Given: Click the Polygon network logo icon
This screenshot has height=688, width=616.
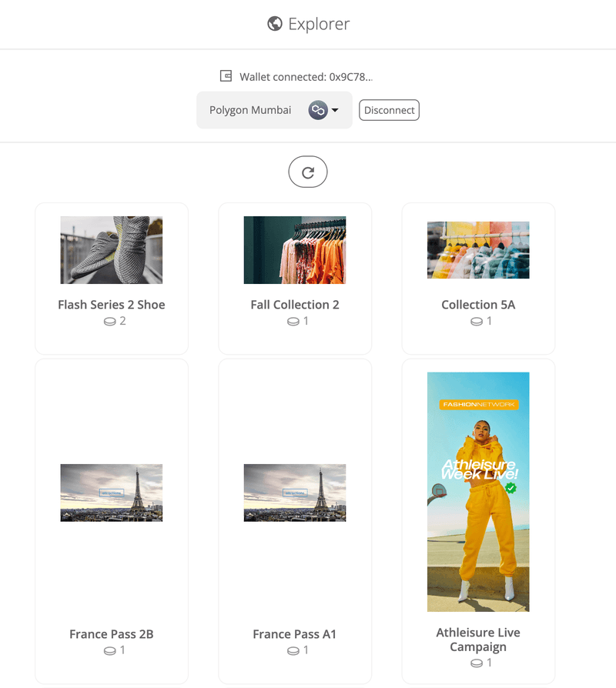Looking at the screenshot, I should pyautogui.click(x=317, y=110).
